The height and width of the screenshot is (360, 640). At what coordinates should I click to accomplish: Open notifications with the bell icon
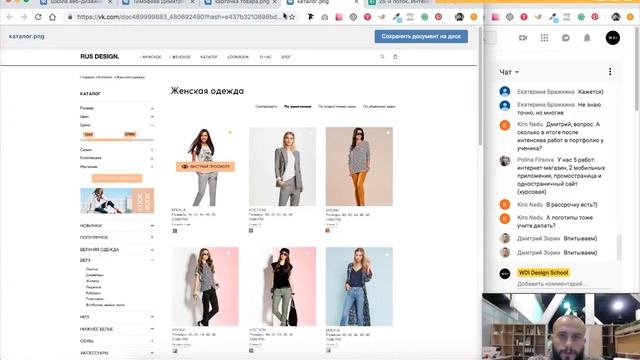pos(587,38)
